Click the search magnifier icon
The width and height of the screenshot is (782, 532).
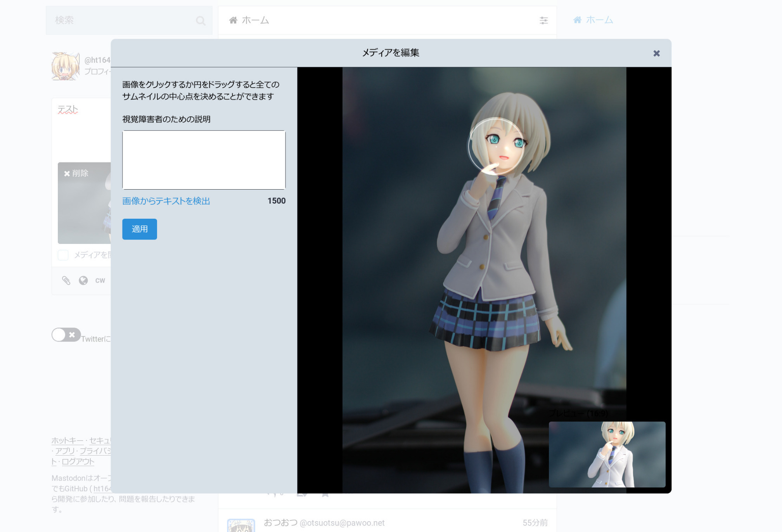(201, 21)
